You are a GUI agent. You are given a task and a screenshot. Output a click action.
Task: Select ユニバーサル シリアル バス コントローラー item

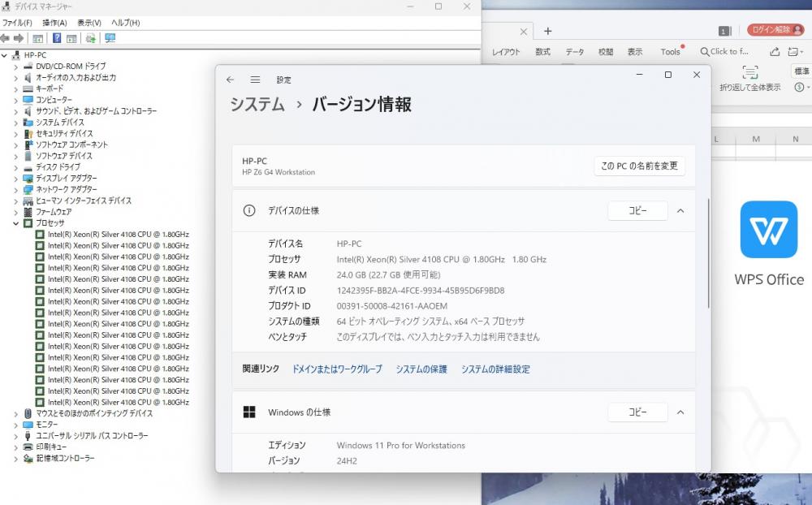pyautogui.click(x=92, y=436)
